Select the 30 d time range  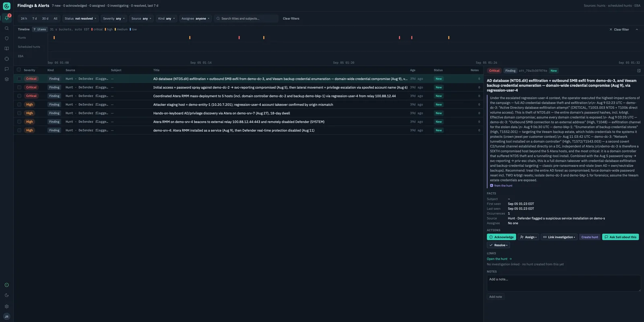tap(45, 19)
